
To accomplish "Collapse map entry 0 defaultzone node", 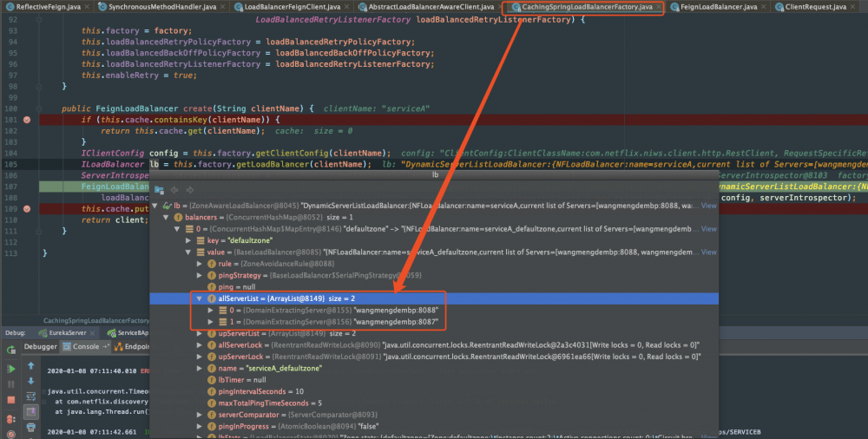I will coord(177,229).
